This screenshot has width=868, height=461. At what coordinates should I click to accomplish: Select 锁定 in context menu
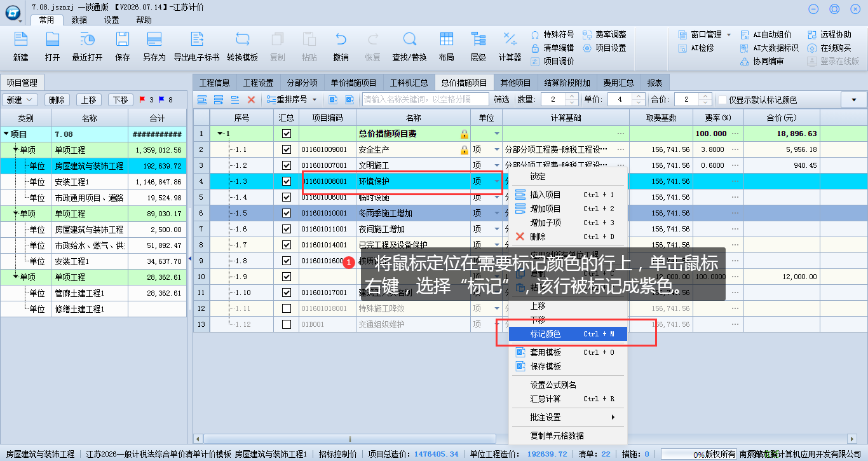(568, 176)
